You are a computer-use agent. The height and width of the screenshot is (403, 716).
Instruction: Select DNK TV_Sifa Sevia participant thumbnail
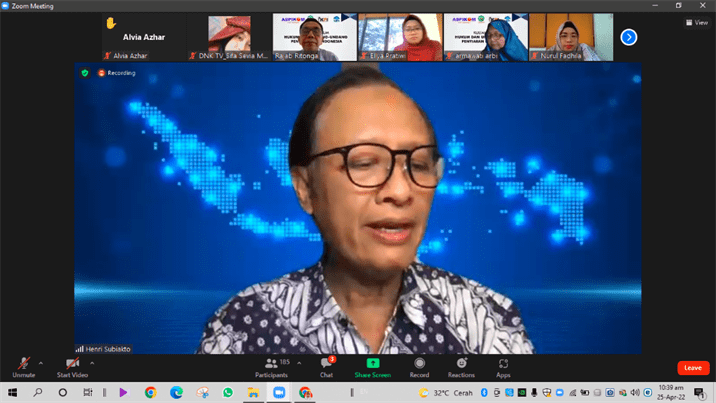click(229, 37)
